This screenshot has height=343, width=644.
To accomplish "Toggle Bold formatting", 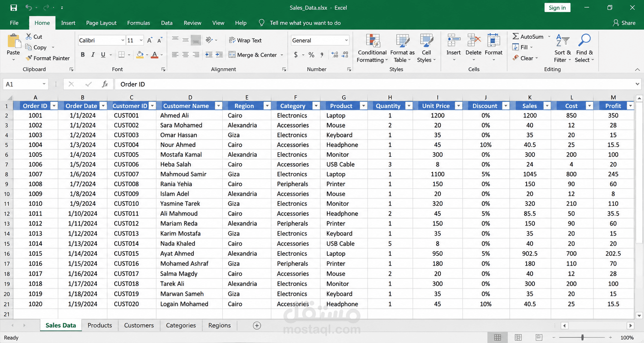I will [83, 55].
